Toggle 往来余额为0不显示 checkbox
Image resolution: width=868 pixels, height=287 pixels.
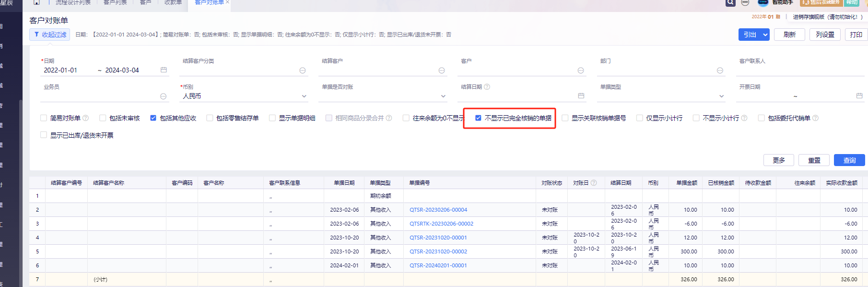(406, 118)
